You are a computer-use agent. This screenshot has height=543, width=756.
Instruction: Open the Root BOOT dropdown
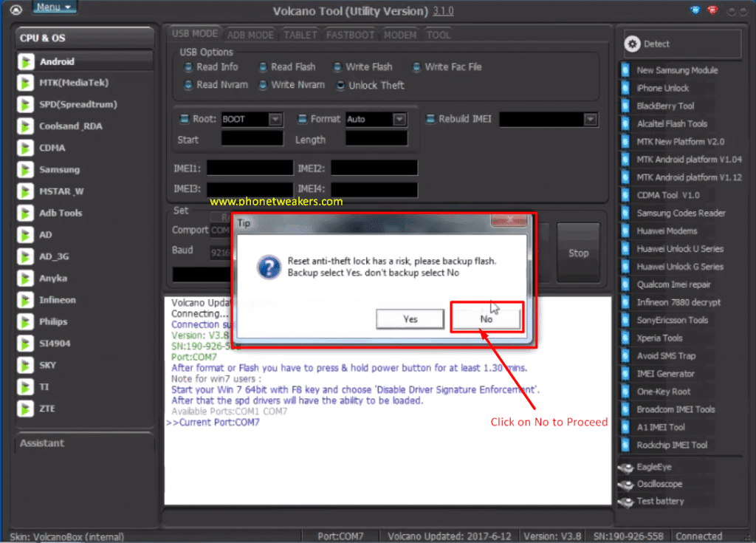pyautogui.click(x=275, y=119)
